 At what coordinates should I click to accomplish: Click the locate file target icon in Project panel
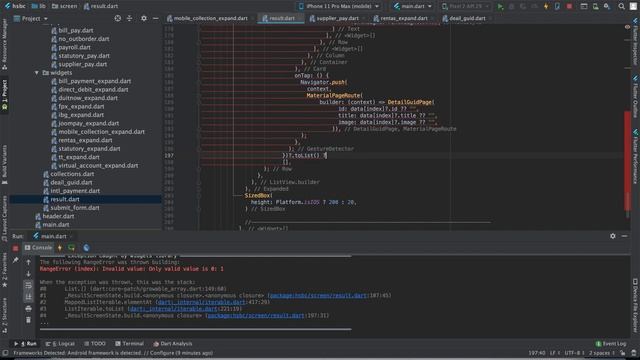pos(118,18)
